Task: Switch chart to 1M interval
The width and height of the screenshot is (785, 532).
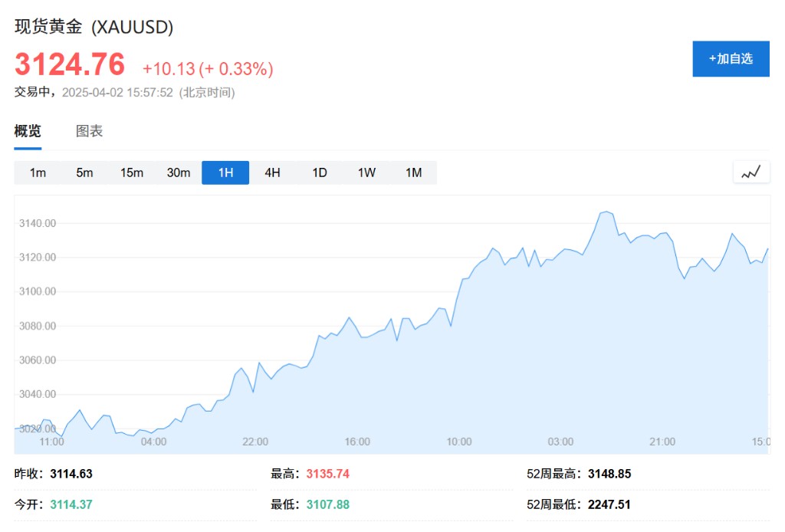Action: point(413,172)
